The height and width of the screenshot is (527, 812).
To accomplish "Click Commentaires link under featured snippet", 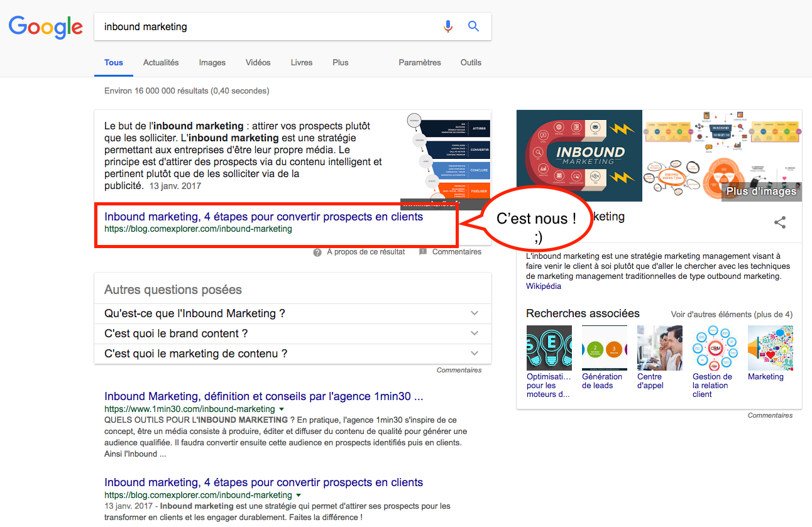I will [457, 252].
